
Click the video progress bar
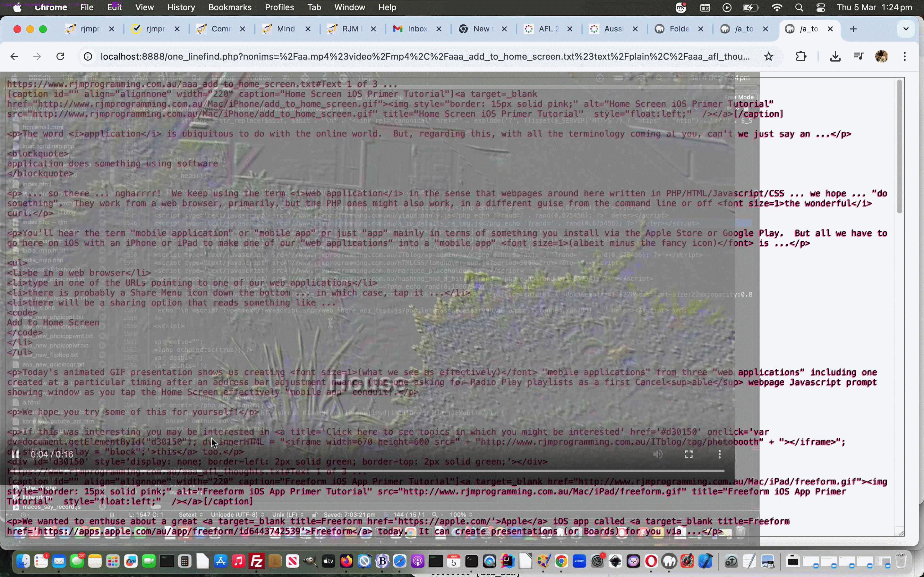click(366, 471)
